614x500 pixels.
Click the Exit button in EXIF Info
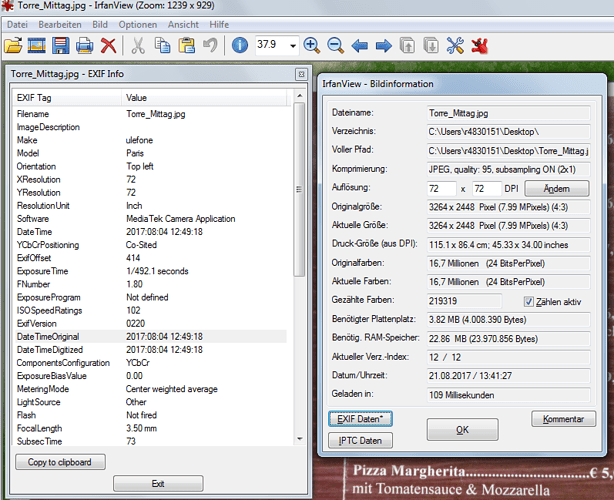pyautogui.click(x=158, y=484)
